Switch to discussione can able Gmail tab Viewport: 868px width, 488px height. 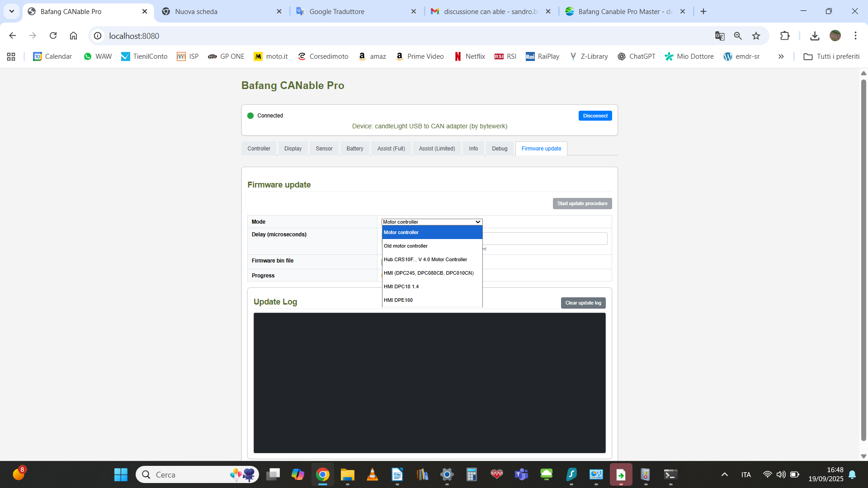pos(491,11)
